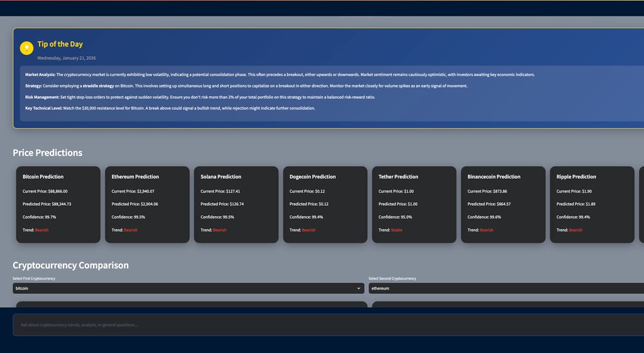644x353 pixels.
Task: Open the second cryptocurrency dropdown showing ethereum
Action: click(x=506, y=288)
